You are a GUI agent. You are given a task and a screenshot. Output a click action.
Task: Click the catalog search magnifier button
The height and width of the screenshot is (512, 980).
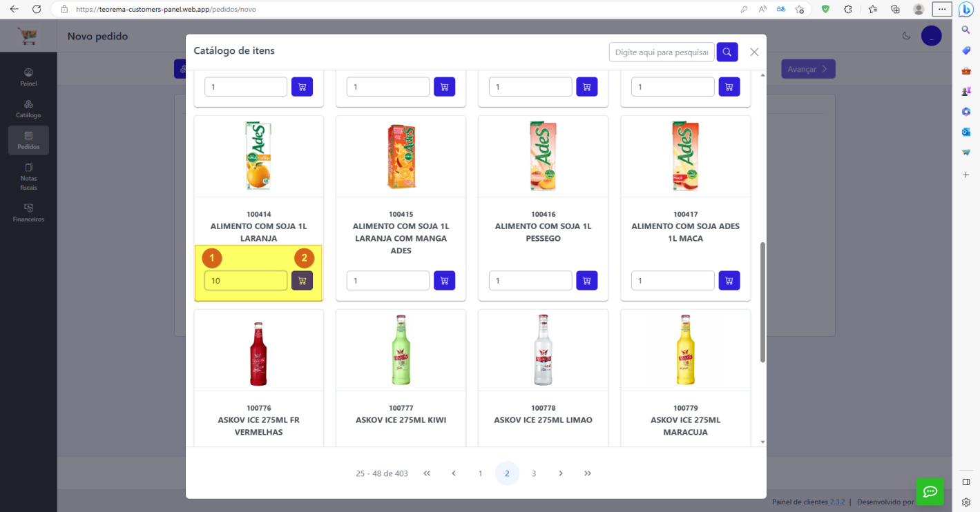pos(727,52)
